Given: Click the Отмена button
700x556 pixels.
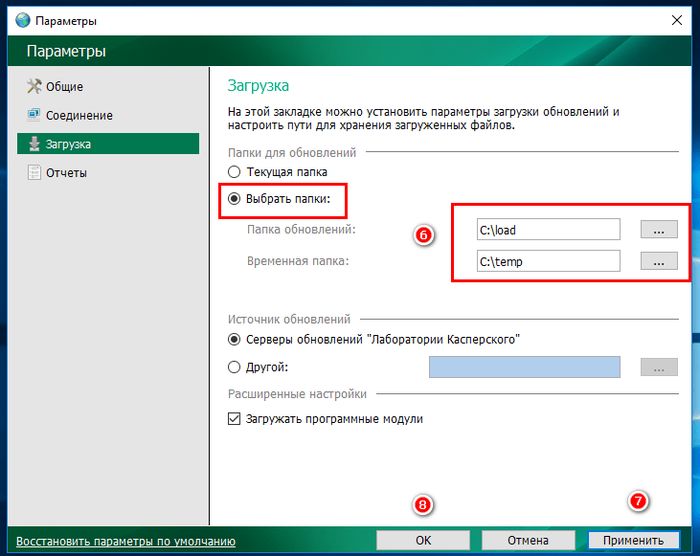Looking at the screenshot, I should (528, 540).
